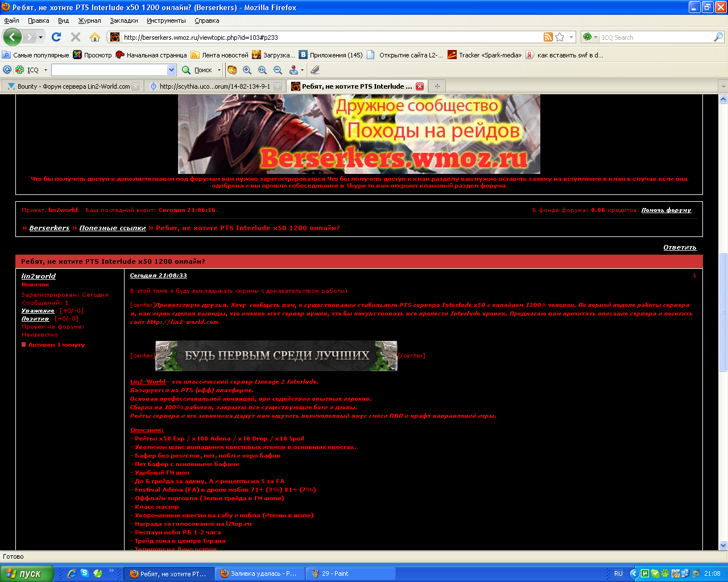Viewport: 728px width, 582px height.
Task: Open the Загрузка... bookmark
Action: pos(274,55)
